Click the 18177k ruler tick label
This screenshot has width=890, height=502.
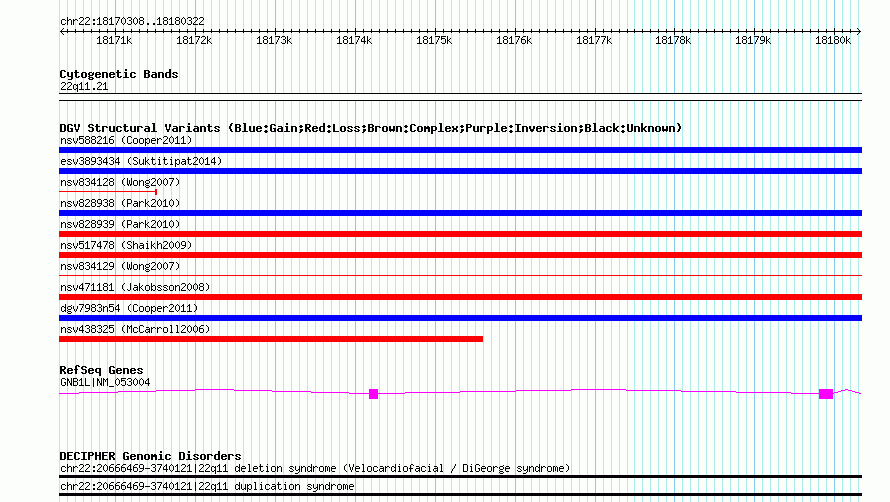[x=594, y=40]
